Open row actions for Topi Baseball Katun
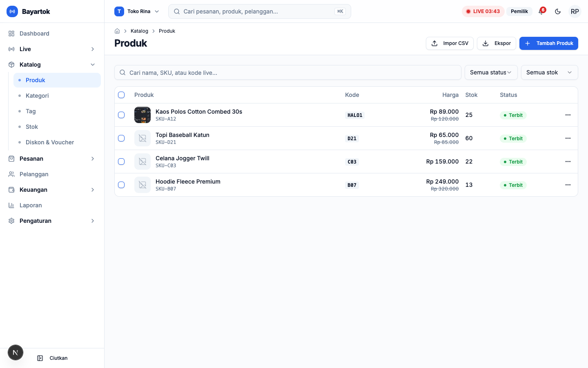 568,138
